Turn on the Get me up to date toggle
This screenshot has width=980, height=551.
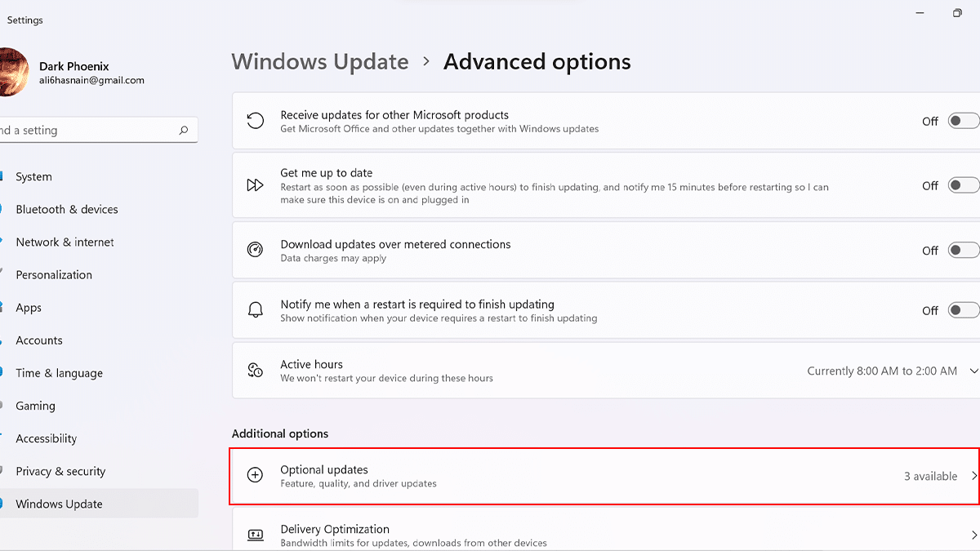pyautogui.click(x=963, y=185)
